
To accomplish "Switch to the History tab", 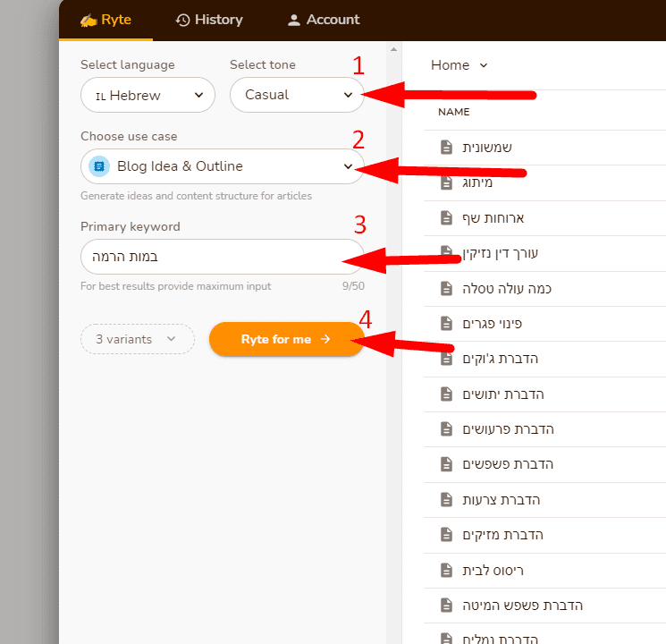I will [209, 20].
